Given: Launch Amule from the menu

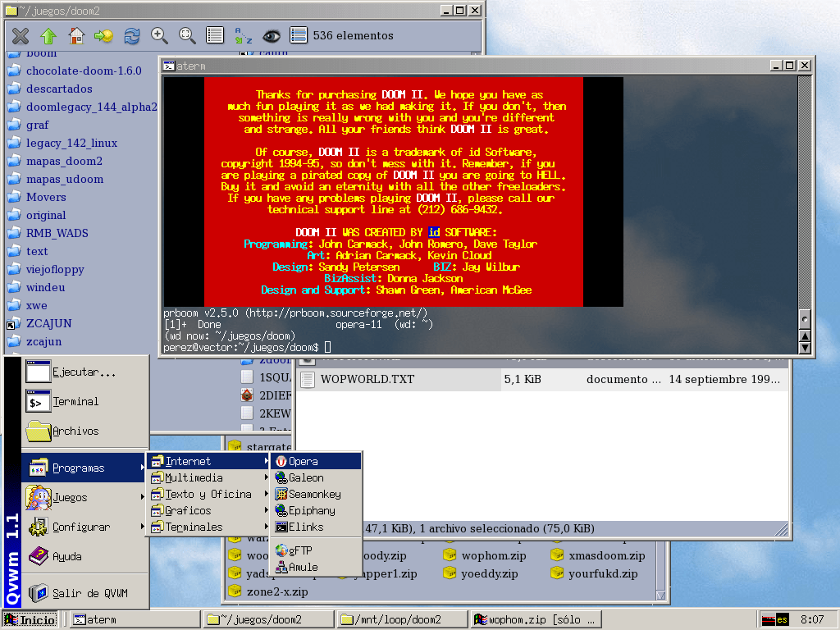Looking at the screenshot, I should tap(317, 567).
